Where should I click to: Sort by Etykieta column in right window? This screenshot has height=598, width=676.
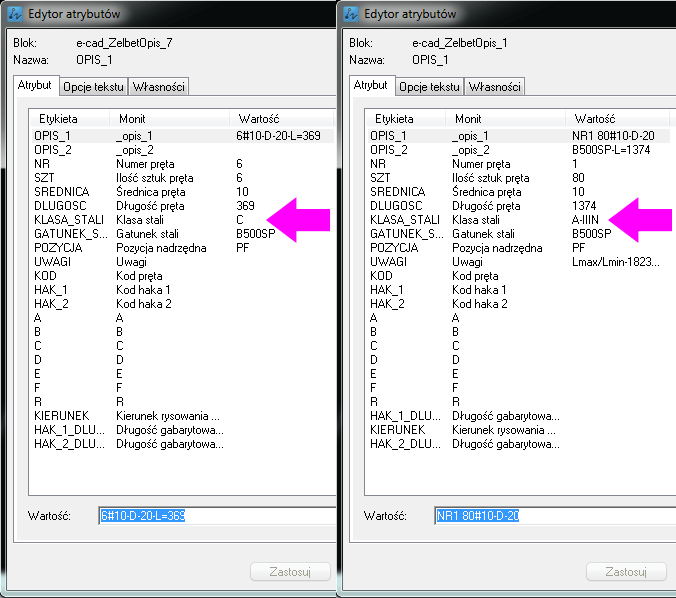click(x=405, y=119)
